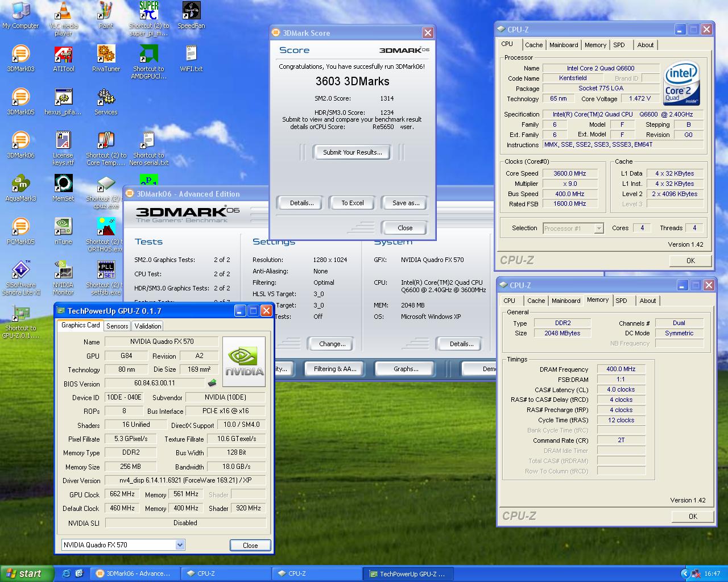
Task: Open Filtering & AA in 3DMark06 window
Action: (335, 369)
